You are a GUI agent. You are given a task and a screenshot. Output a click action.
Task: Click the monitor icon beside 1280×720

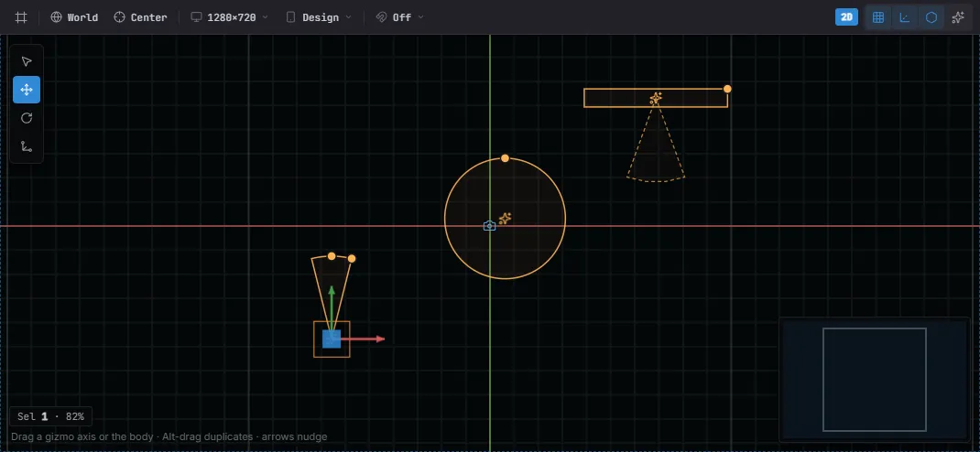[196, 17]
